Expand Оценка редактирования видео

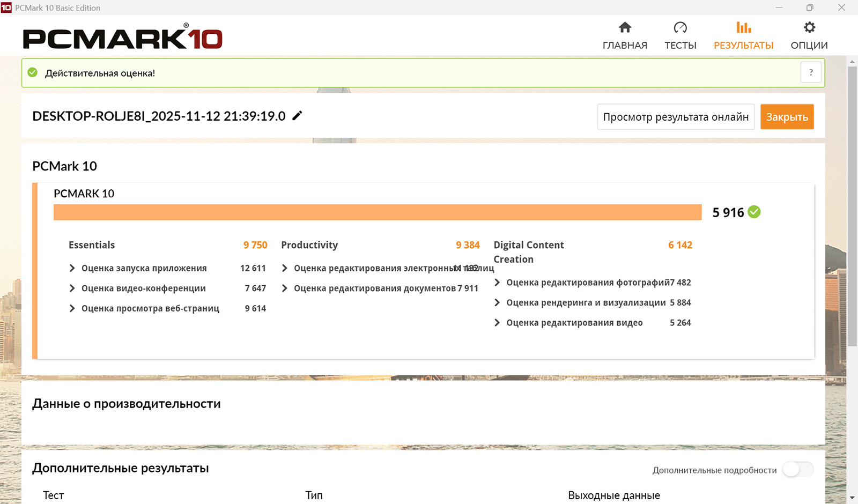point(497,323)
